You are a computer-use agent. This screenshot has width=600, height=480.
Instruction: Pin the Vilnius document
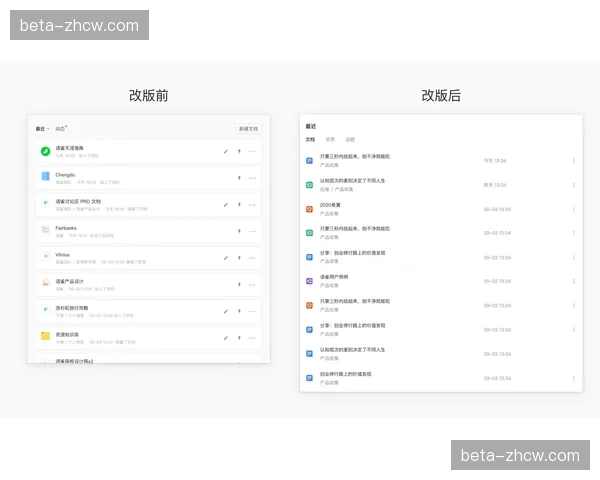(x=239, y=258)
